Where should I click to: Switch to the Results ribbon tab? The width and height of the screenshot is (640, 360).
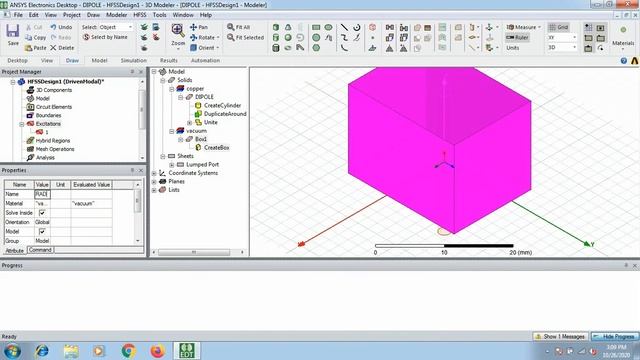(169, 60)
